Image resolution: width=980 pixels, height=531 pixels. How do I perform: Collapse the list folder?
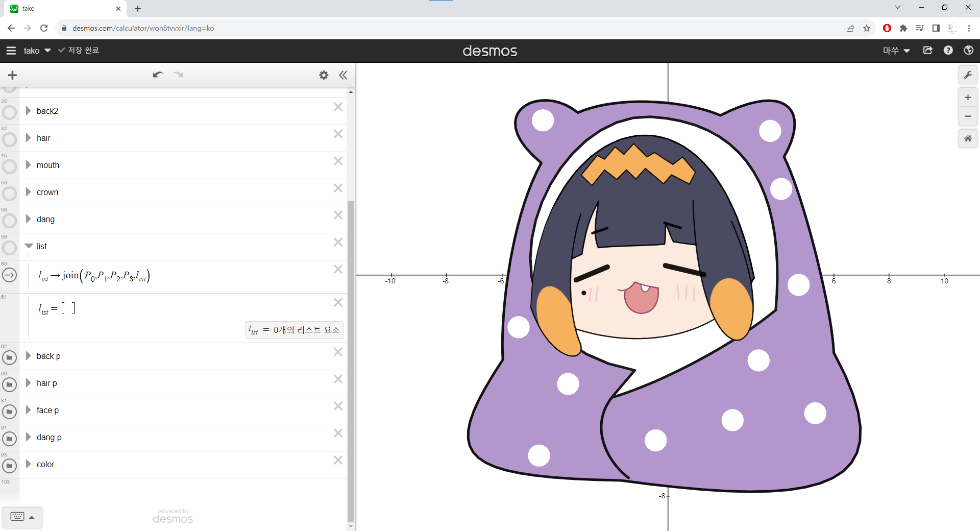(29, 246)
